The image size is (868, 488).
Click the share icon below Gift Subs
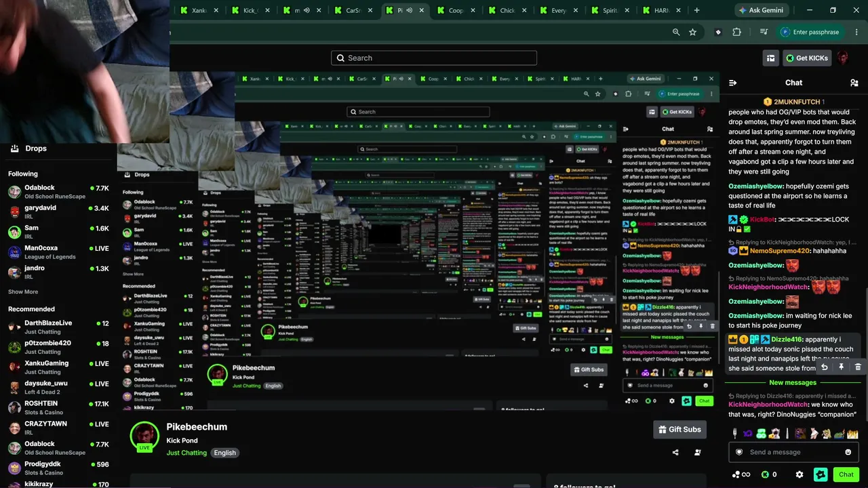(x=675, y=452)
